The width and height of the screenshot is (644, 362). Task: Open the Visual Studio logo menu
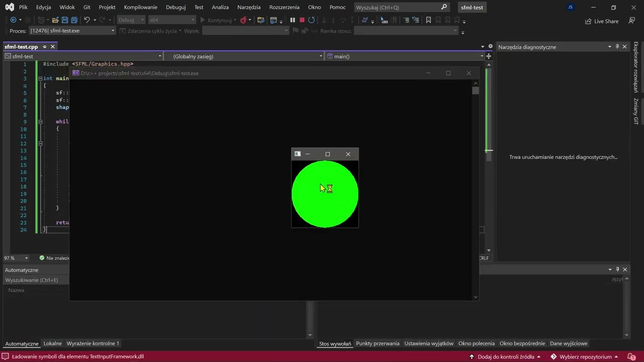10,7
